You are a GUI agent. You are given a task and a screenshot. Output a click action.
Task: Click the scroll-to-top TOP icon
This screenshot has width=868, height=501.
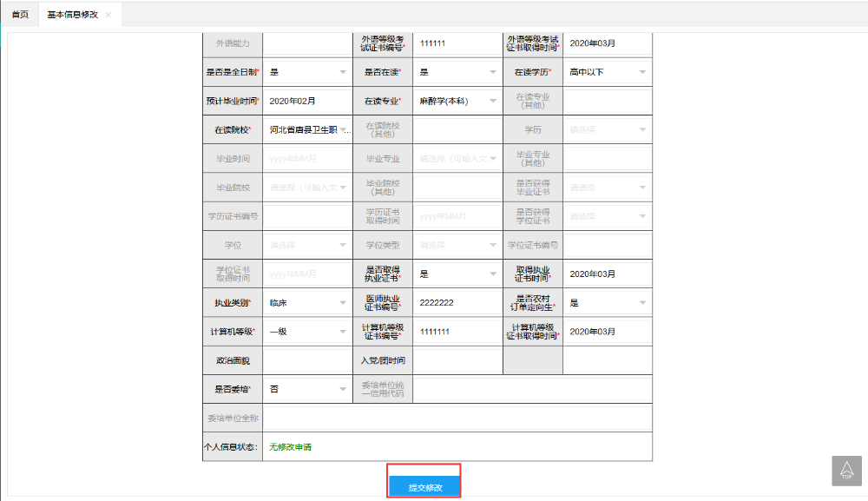847,471
